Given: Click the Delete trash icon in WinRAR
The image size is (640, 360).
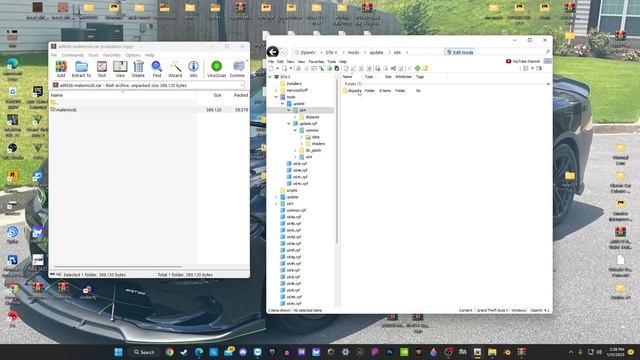Looking at the screenshot, I should click(x=138, y=69).
